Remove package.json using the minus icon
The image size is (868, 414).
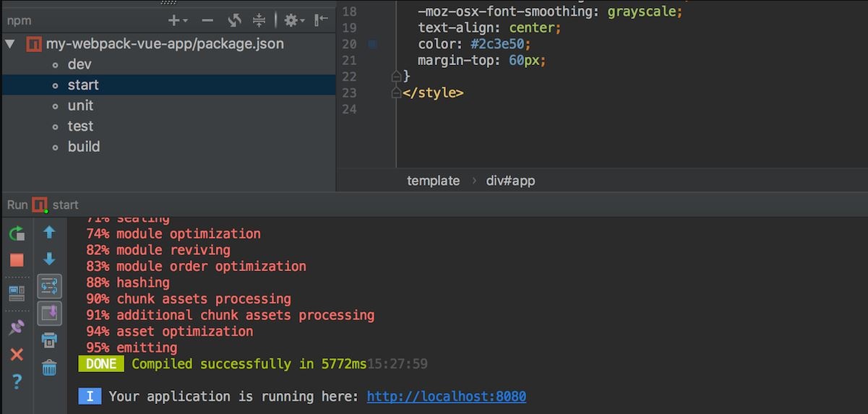(207, 21)
